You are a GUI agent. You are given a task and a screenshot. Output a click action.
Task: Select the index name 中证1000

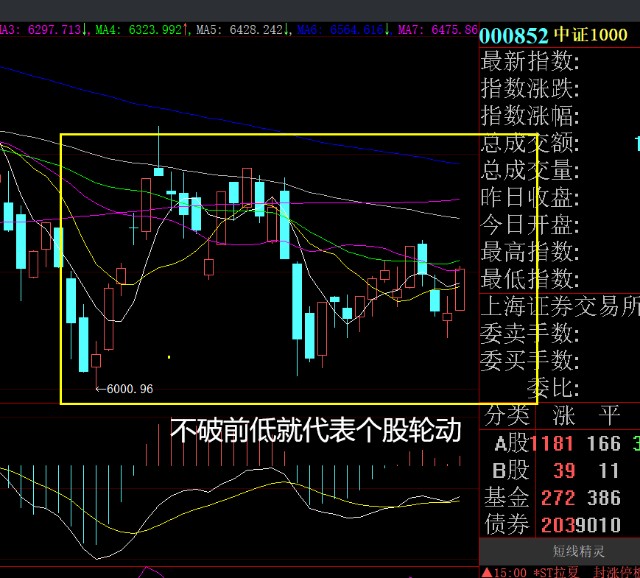(591, 35)
